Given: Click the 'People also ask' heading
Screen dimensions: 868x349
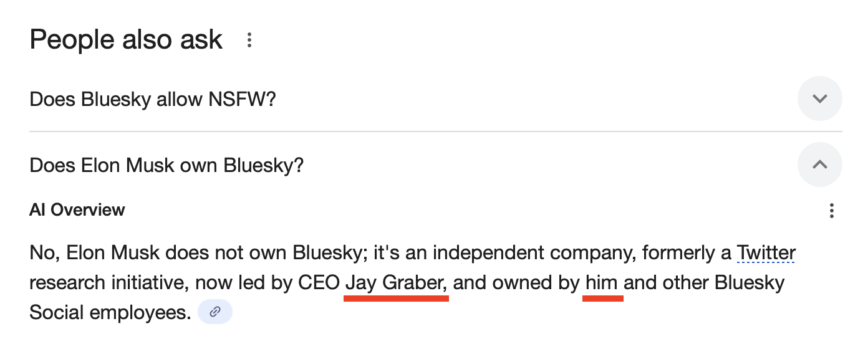Looking at the screenshot, I should pos(126,40).
